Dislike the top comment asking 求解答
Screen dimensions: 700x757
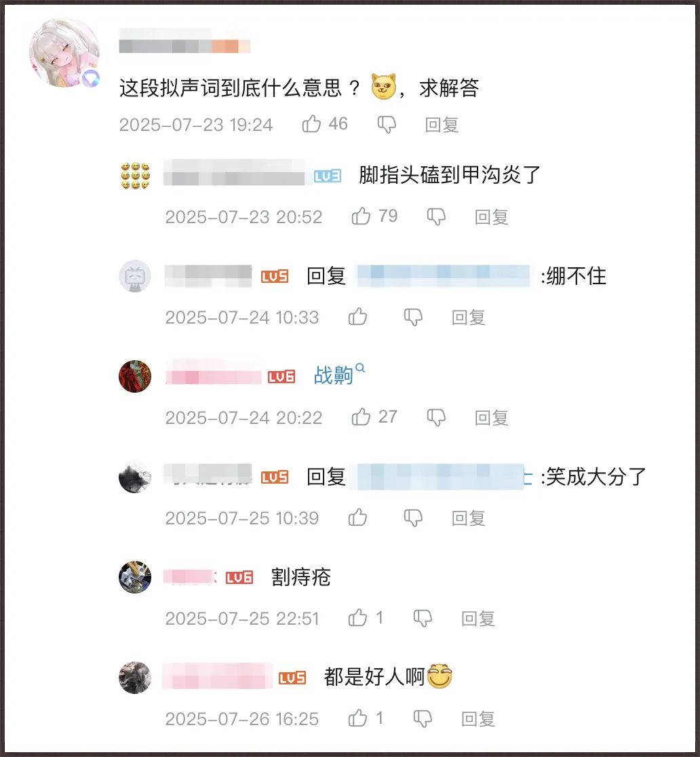pyautogui.click(x=386, y=125)
